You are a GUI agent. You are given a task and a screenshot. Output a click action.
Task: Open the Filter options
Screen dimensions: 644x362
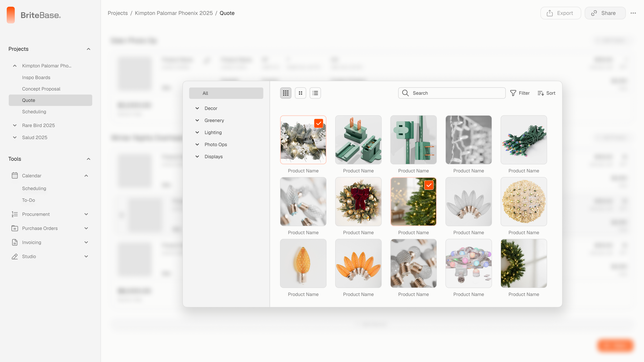click(x=520, y=93)
